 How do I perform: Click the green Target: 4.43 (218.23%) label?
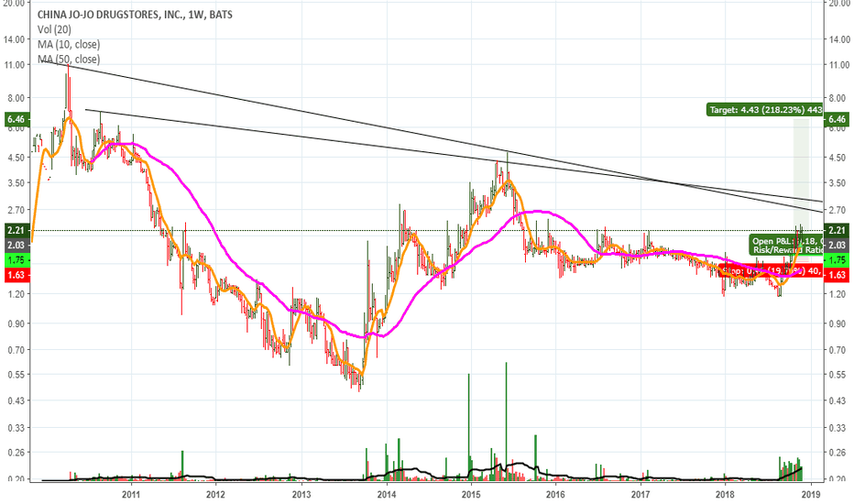point(765,110)
